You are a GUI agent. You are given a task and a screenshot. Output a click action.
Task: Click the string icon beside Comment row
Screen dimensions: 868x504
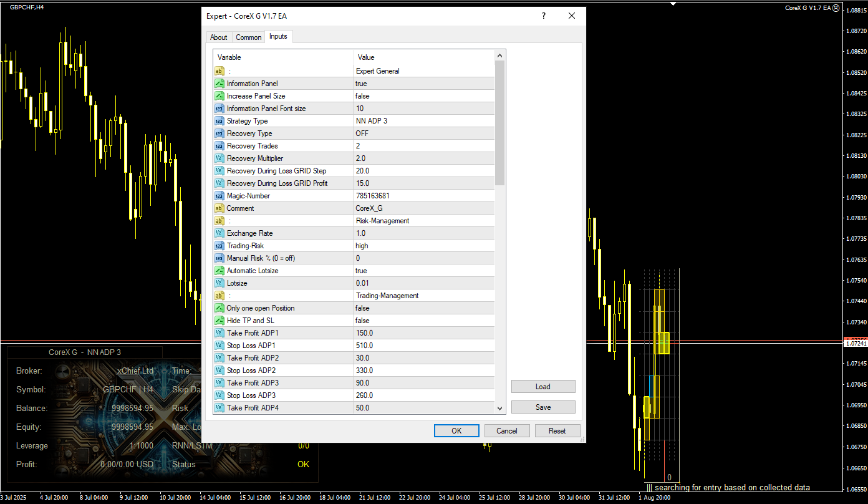219,208
